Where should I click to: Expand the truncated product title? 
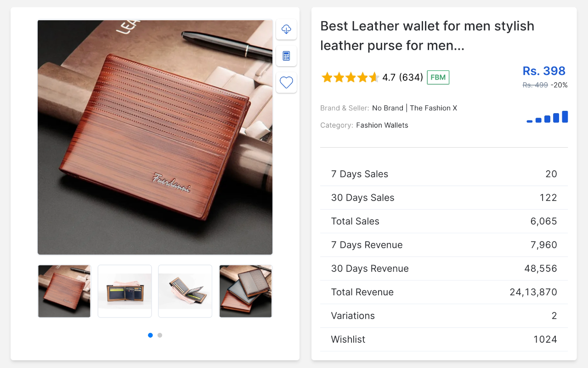click(427, 36)
